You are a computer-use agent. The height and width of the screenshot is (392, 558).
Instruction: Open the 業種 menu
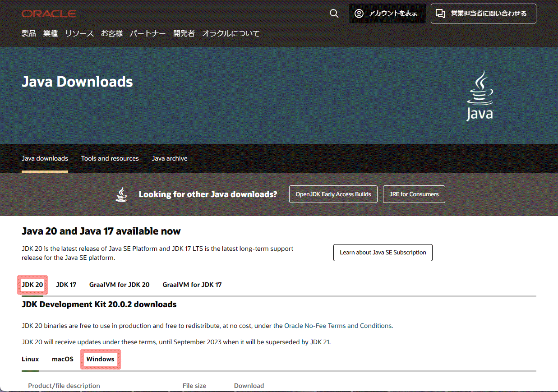(x=51, y=33)
